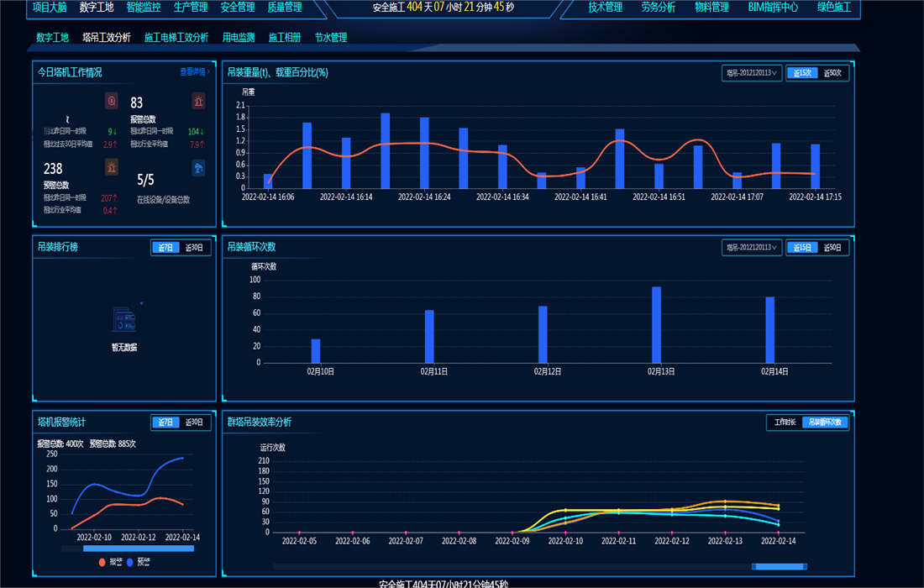924x588 pixels.
Task: Expand tower crane dropdown in 吊装循环次数 panel
Action: (751, 248)
